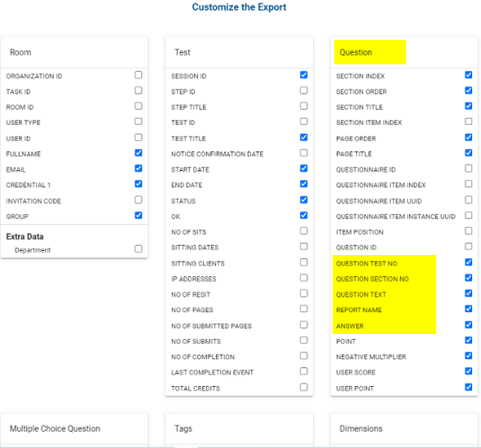
Task: Uncheck the EMAIL export field
Action: tap(139, 169)
